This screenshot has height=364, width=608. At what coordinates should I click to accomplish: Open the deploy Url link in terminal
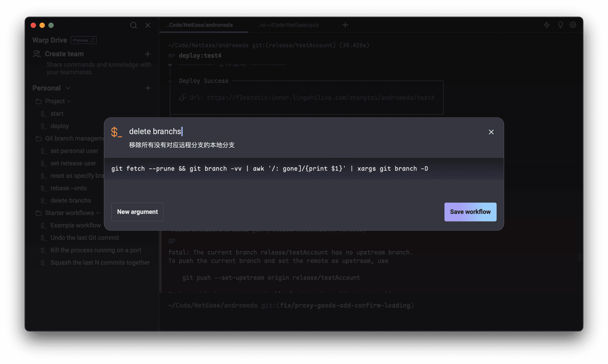tap(321, 98)
